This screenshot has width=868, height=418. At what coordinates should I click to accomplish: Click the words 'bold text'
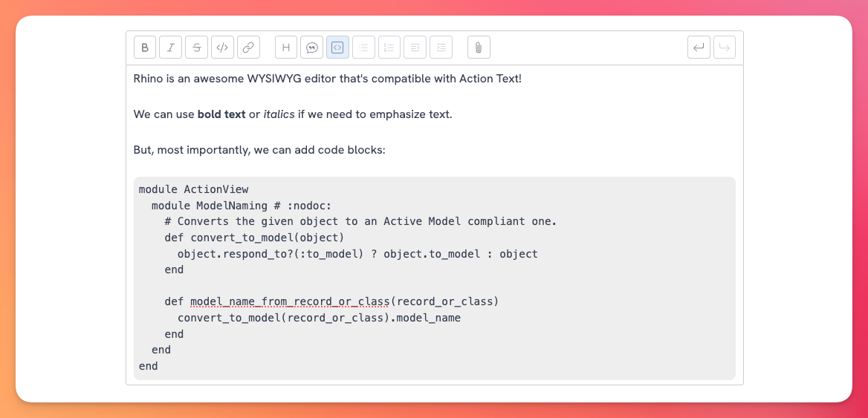tap(221, 115)
